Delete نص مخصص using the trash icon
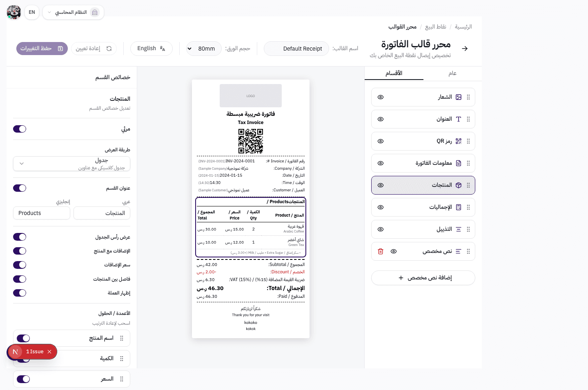This screenshot has width=588, height=390. pos(380,251)
